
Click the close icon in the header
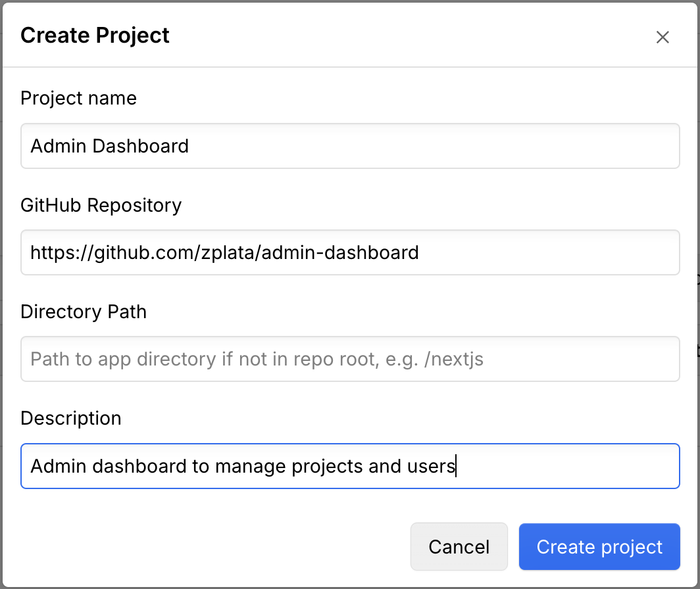[x=662, y=37]
